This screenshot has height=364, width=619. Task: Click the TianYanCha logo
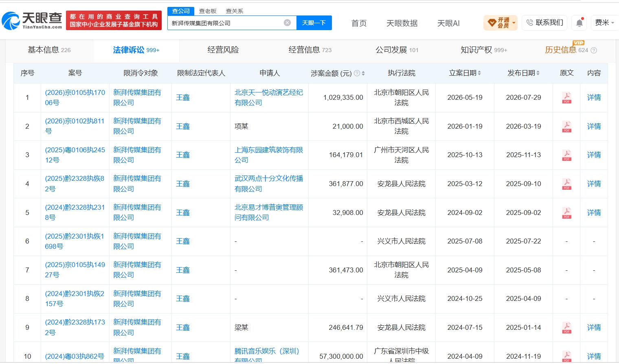coord(32,20)
